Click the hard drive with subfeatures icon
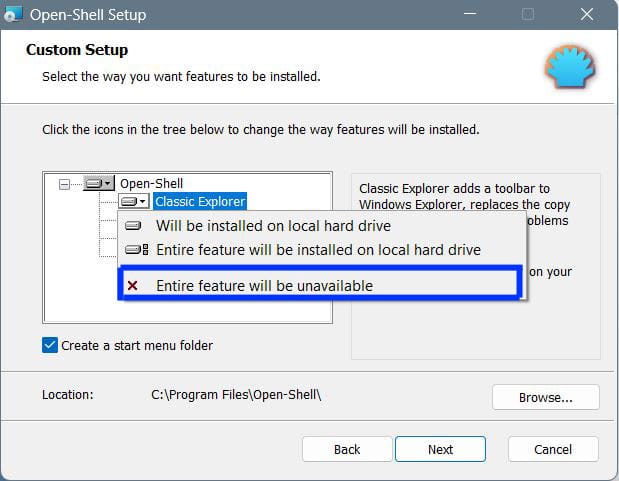Image resolution: width=619 pixels, height=481 pixels. tap(137, 250)
